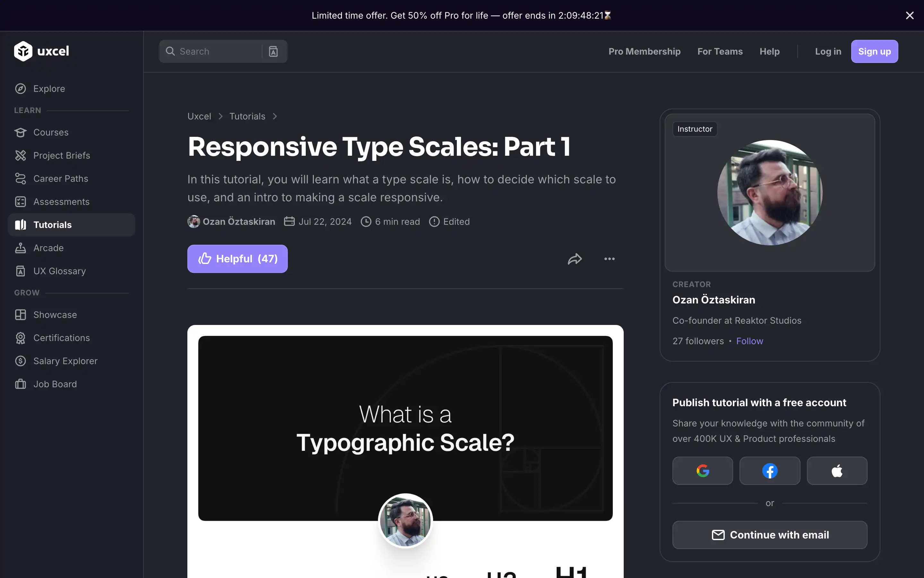Click the Tutorials book icon
Screen dimensions: 924x578
pos(21,225)
